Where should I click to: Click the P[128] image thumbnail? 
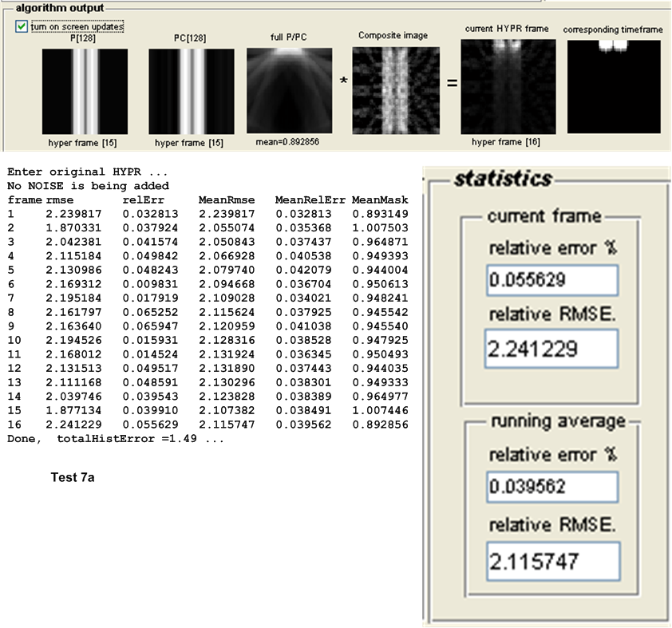[x=84, y=89]
